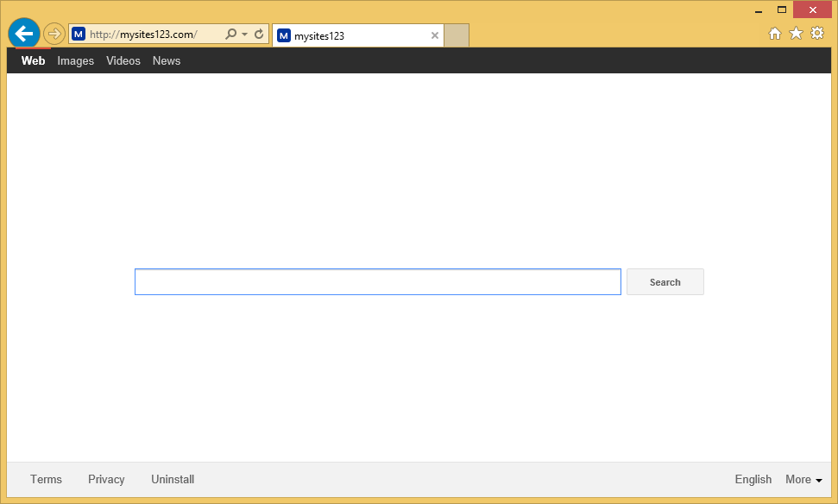
Task: Expand the More dropdown in footer
Action: [803, 480]
